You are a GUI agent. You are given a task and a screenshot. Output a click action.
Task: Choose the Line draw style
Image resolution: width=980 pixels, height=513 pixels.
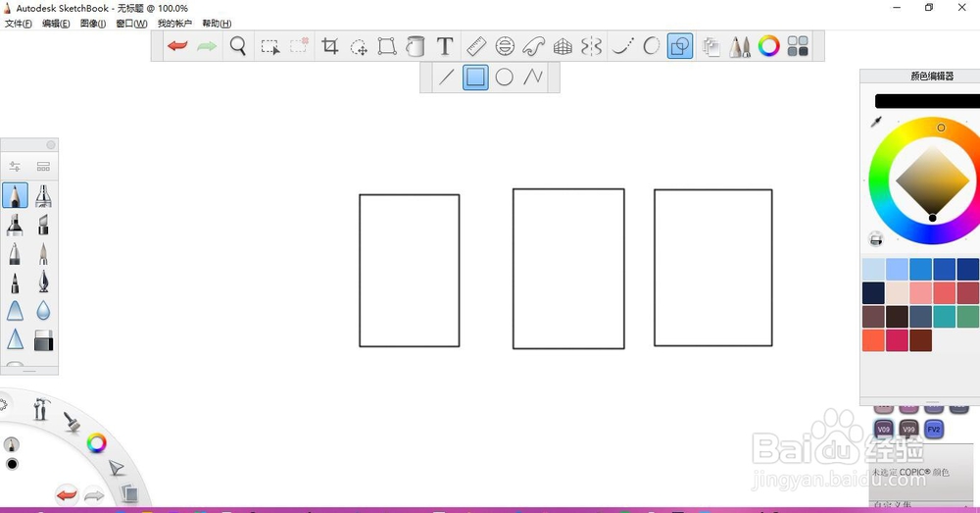tap(446, 77)
